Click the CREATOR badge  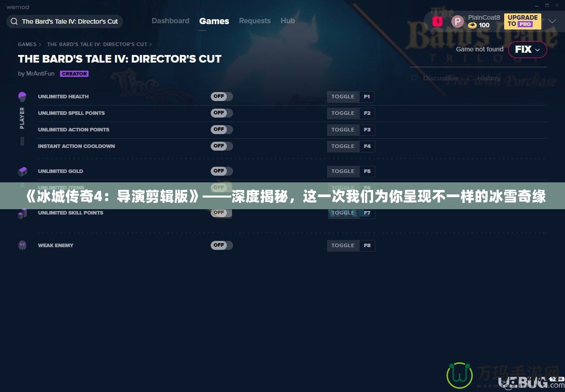pos(74,74)
